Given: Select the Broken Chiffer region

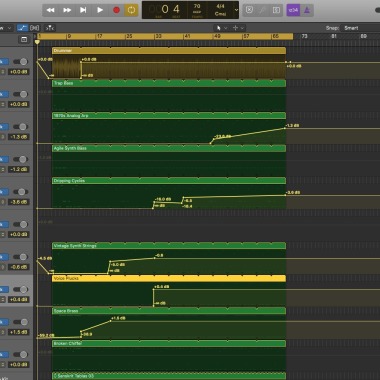Looking at the screenshot, I should (169, 343).
